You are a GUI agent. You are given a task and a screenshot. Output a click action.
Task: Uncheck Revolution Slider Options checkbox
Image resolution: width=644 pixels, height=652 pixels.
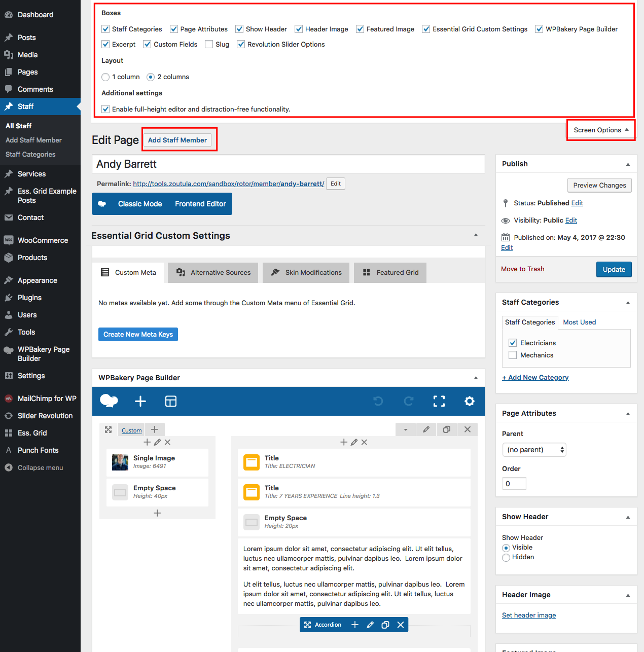pyautogui.click(x=241, y=44)
